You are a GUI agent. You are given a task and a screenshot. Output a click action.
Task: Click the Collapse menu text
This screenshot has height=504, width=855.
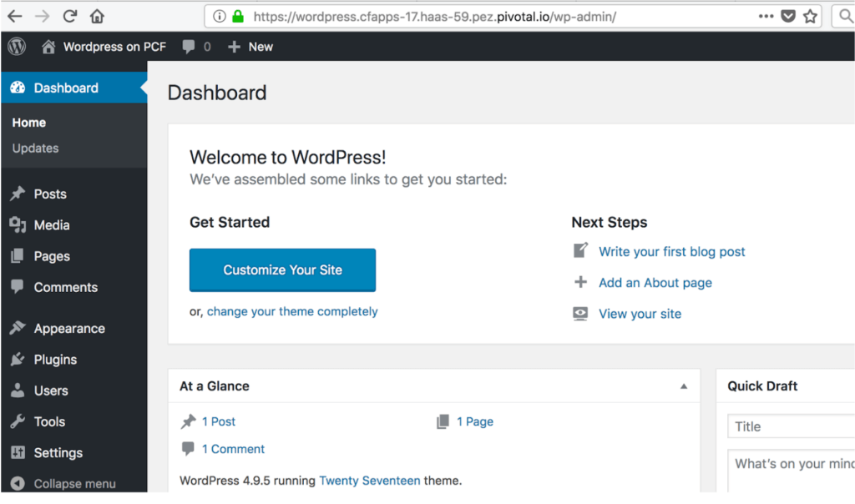(x=74, y=484)
